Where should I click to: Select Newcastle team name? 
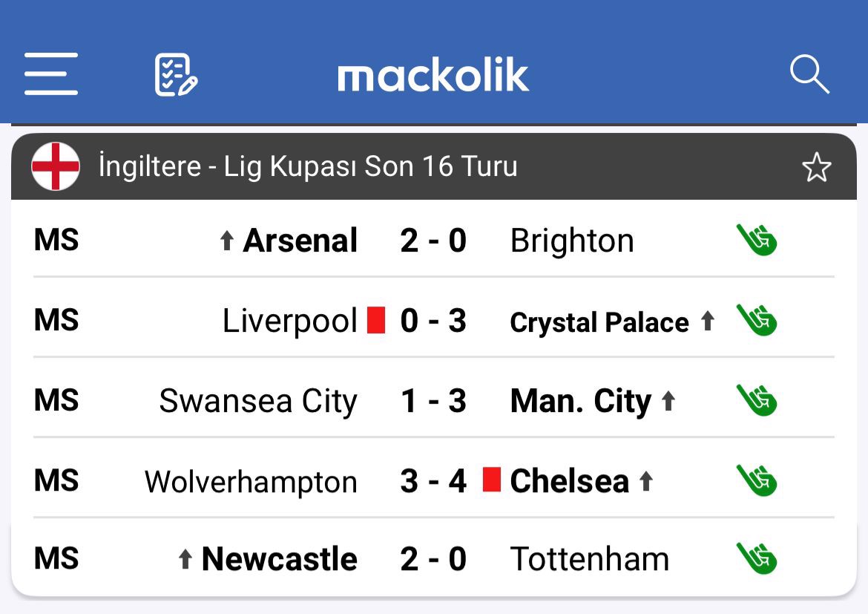[279, 559]
